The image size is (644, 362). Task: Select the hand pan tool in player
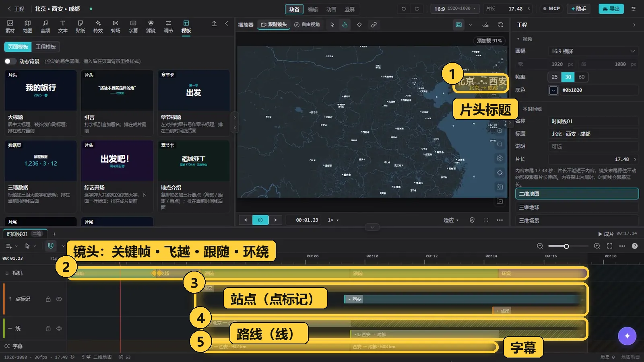(x=345, y=25)
